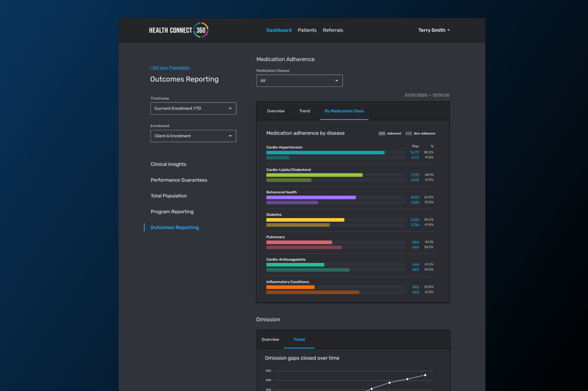Viewport: 588px width, 391px height.
Task: Click the Cardio-Anticoagulants non-adherent hatched bar
Action: [308, 269]
